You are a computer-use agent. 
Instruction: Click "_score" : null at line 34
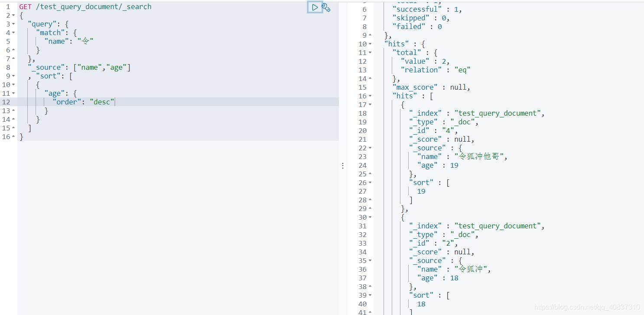tap(442, 252)
